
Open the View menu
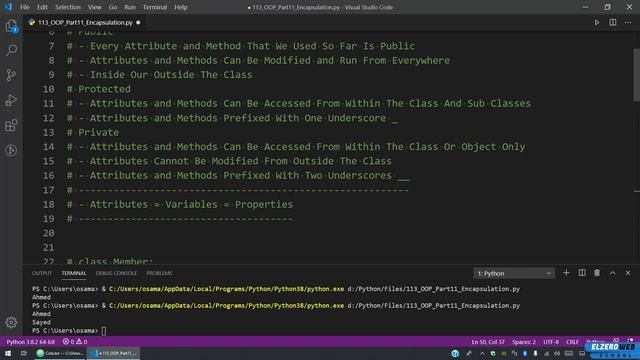point(94,7)
